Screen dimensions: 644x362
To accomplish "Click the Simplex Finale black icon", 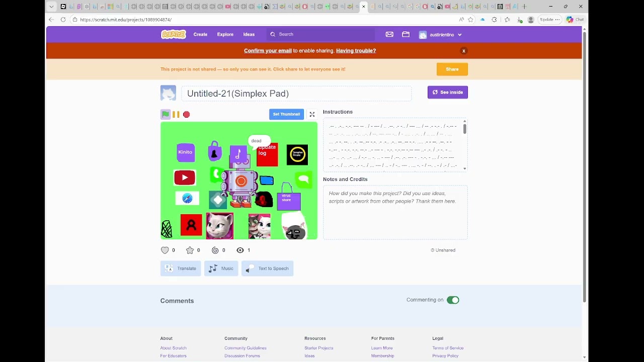I will [x=297, y=154].
